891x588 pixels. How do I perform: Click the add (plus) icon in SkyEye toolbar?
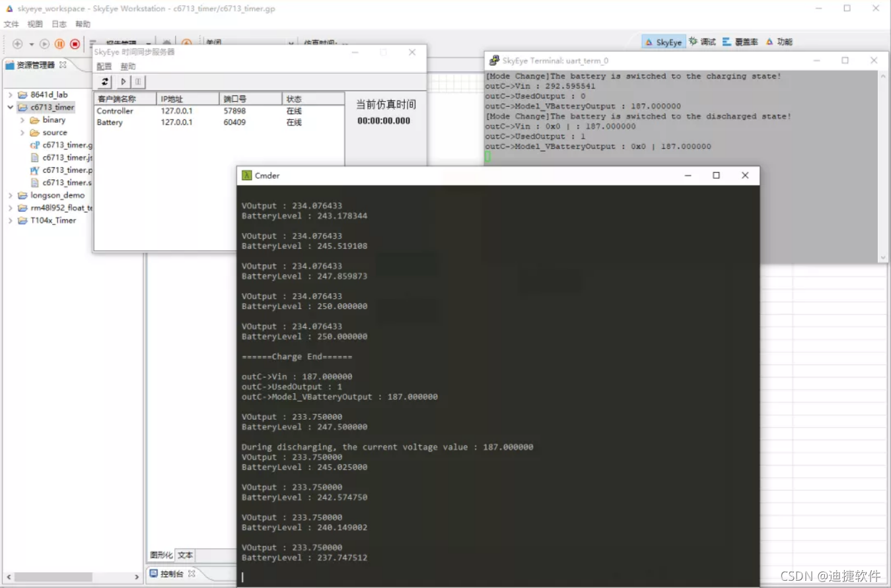click(x=18, y=44)
